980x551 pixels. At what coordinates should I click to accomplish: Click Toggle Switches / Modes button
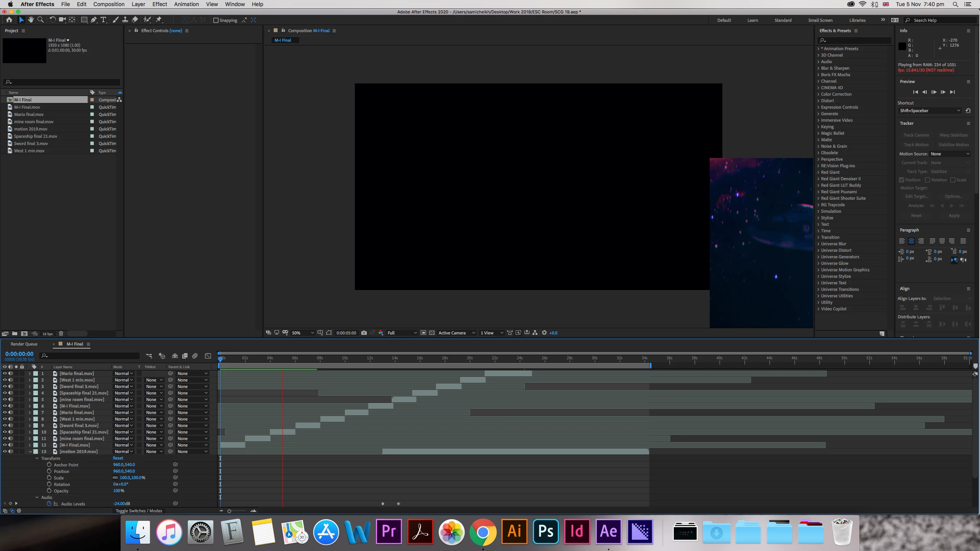tap(139, 511)
